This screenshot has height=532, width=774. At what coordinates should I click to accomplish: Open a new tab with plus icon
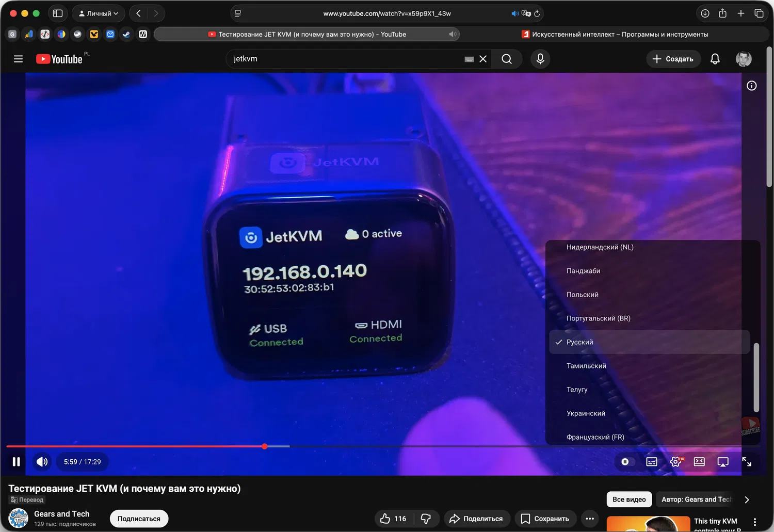[x=741, y=13]
